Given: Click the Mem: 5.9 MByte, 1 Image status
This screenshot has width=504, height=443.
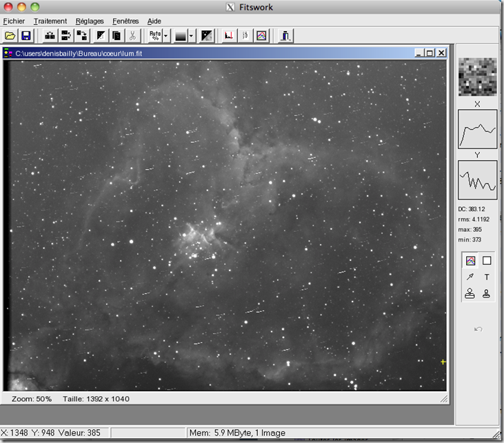Looking at the screenshot, I should pyautogui.click(x=237, y=433).
